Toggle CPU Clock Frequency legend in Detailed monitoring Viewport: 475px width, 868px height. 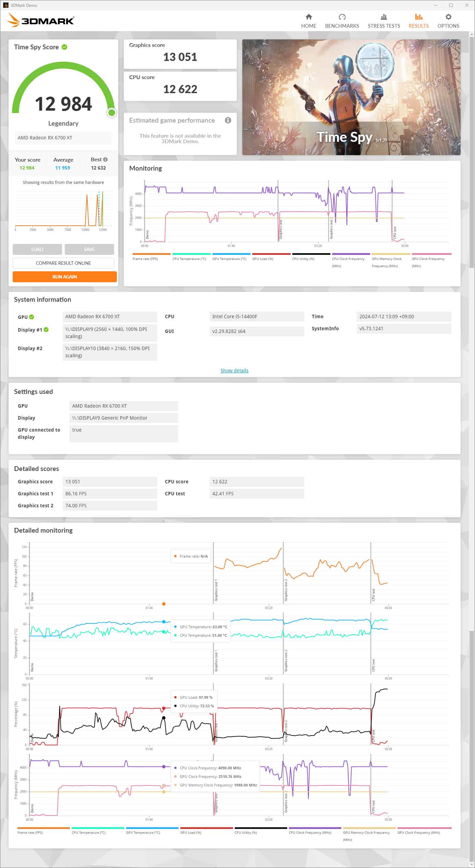pos(315,830)
